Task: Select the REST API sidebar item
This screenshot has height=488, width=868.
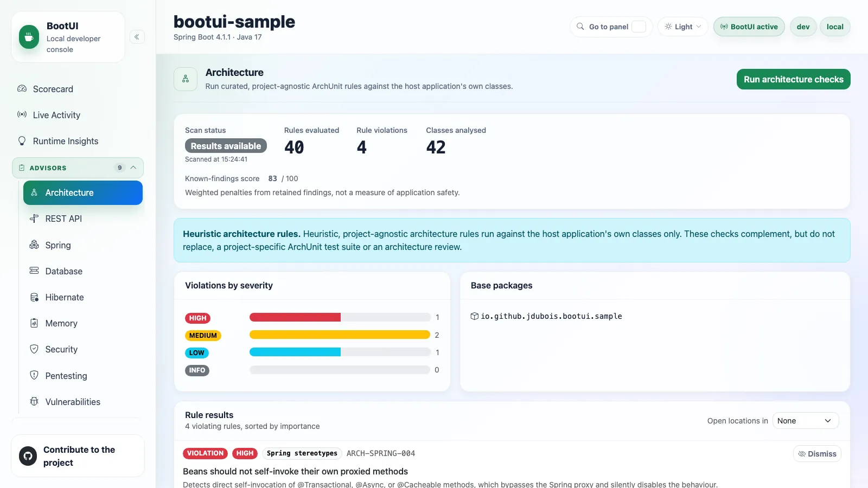Action: pyautogui.click(x=83, y=219)
